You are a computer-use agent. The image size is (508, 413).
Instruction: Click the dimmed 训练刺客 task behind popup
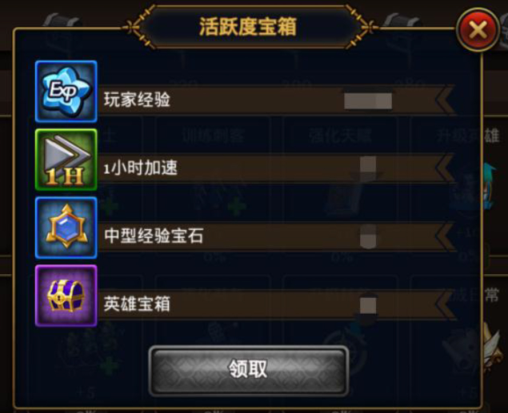(213, 136)
